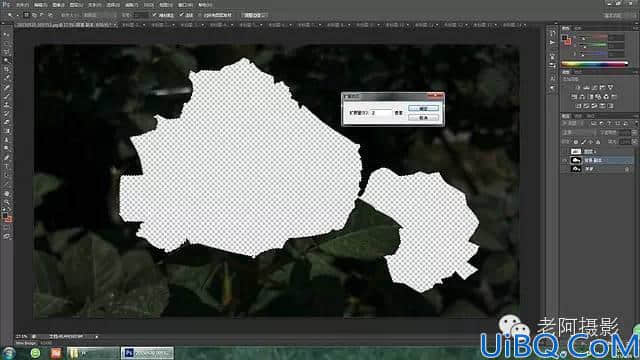Click the confirm button in the dialog
640x360 pixels.
[x=423, y=108]
